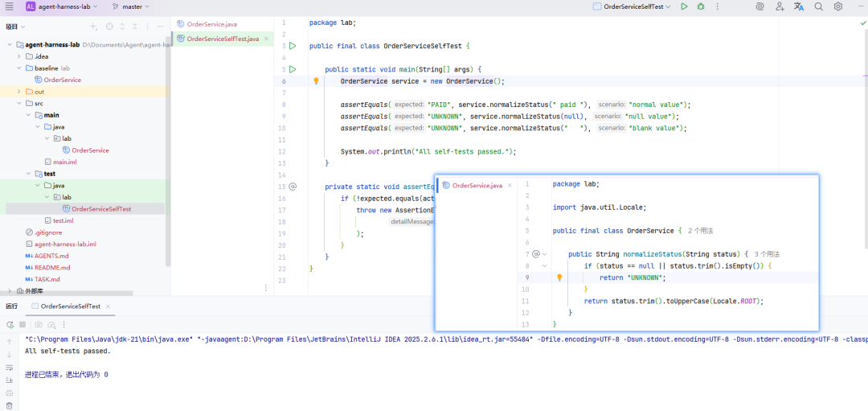
Task: Open the AI assistant swirl icon
Action: click(760, 6)
